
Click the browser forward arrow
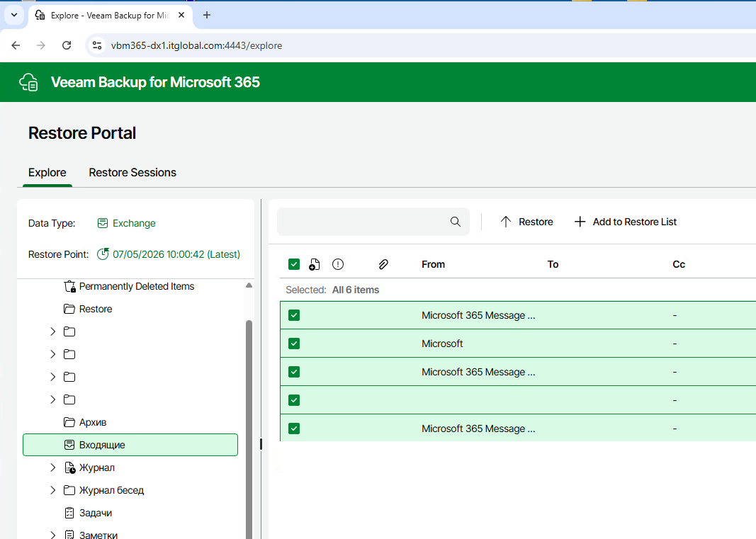coord(41,45)
